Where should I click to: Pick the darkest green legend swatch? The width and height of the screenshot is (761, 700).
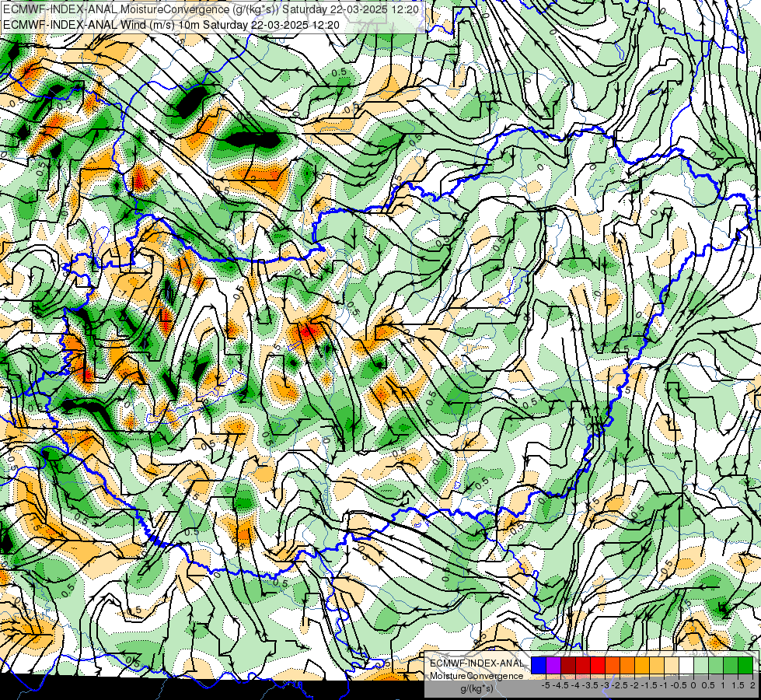[x=745, y=665]
